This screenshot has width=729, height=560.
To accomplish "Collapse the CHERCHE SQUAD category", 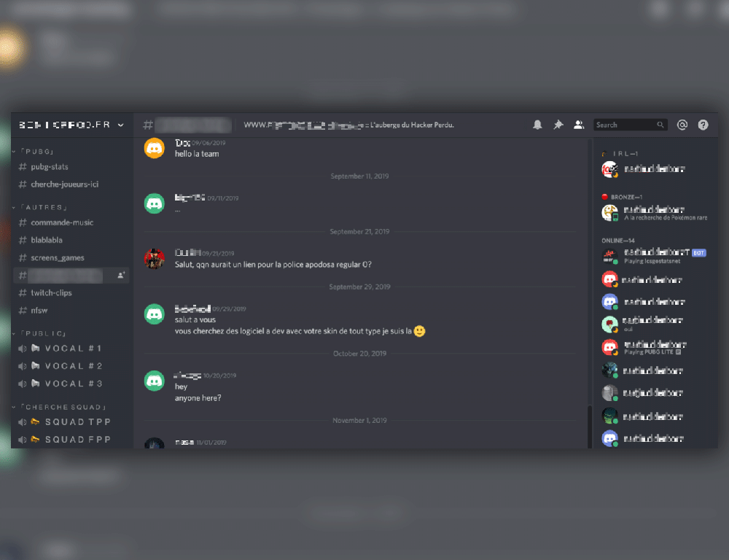I will (60, 407).
